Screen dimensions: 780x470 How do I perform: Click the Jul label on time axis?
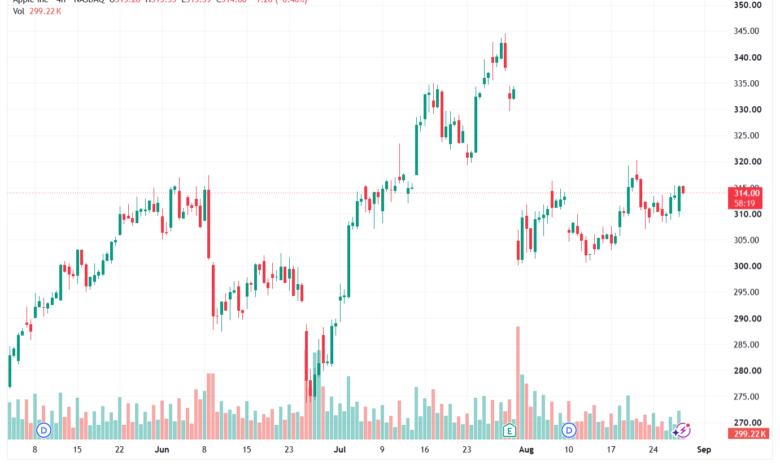pyautogui.click(x=339, y=450)
